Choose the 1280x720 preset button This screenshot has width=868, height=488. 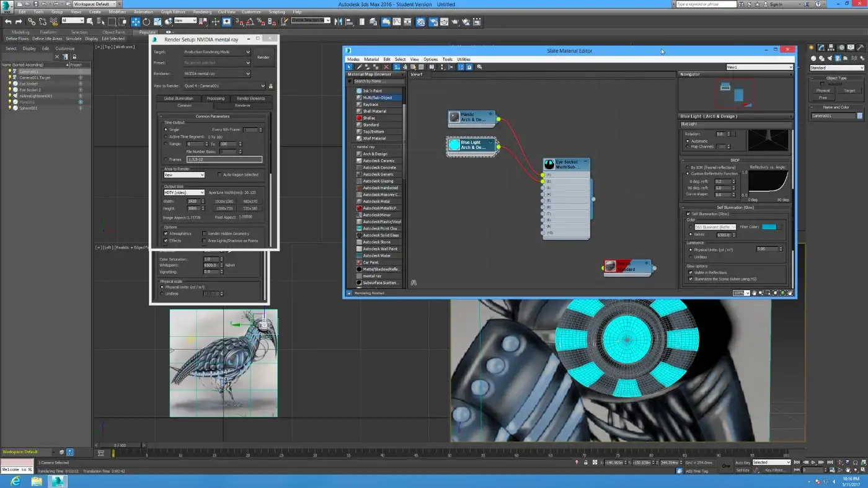click(x=223, y=208)
